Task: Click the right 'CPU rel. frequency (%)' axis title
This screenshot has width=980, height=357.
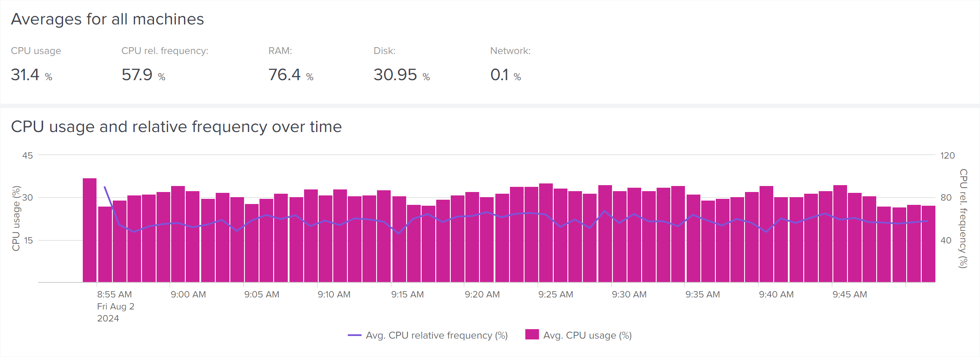Action: 963,218
